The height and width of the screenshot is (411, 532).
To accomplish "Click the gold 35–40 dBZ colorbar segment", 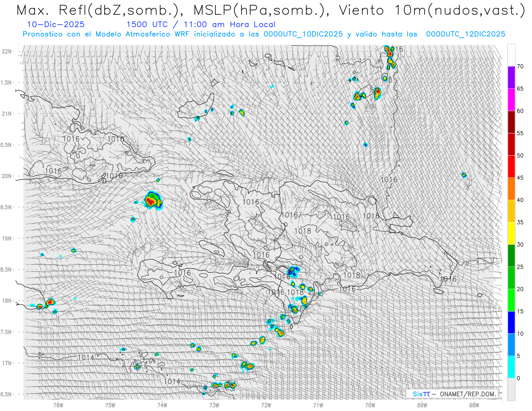I will click(x=511, y=211).
